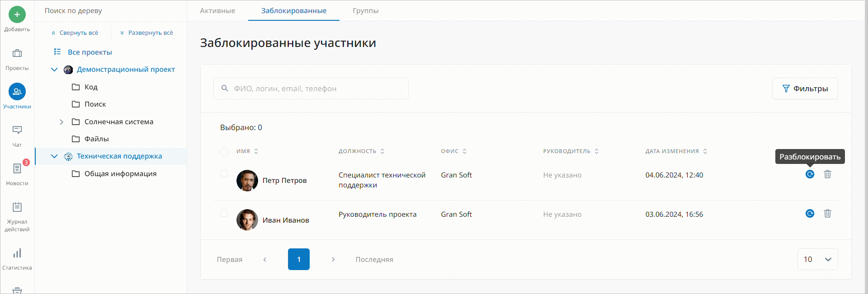The width and height of the screenshot is (868, 294).
Task: Click Руководитель проекта position cell
Action: pyautogui.click(x=377, y=215)
